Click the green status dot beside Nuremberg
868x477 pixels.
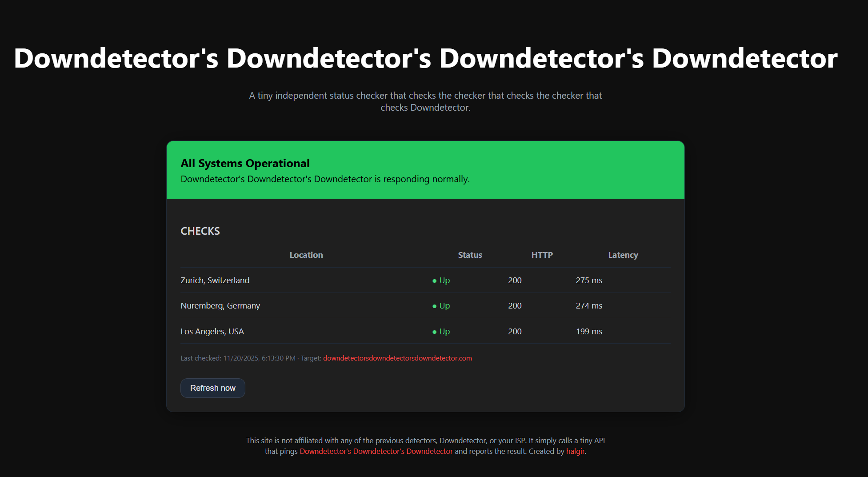click(x=434, y=306)
